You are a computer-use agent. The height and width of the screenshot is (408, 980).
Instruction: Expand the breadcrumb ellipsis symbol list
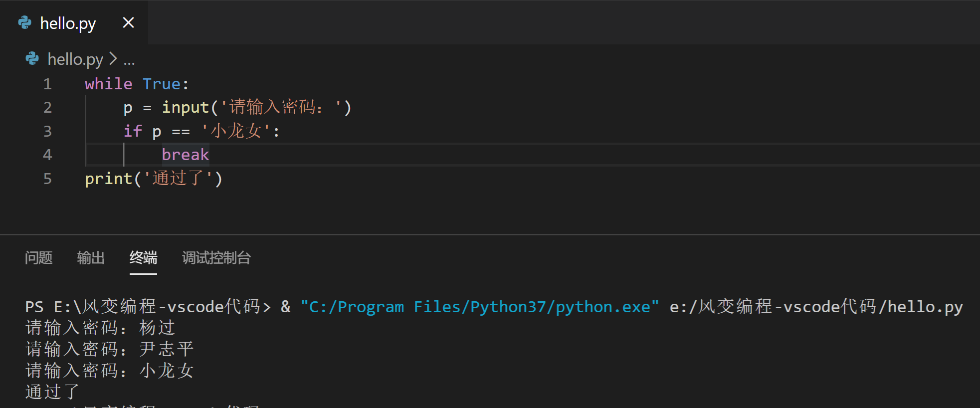129,60
